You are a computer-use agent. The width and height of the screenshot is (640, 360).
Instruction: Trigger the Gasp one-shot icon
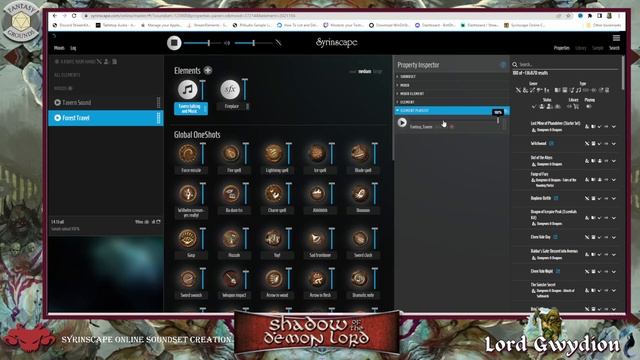point(187,238)
